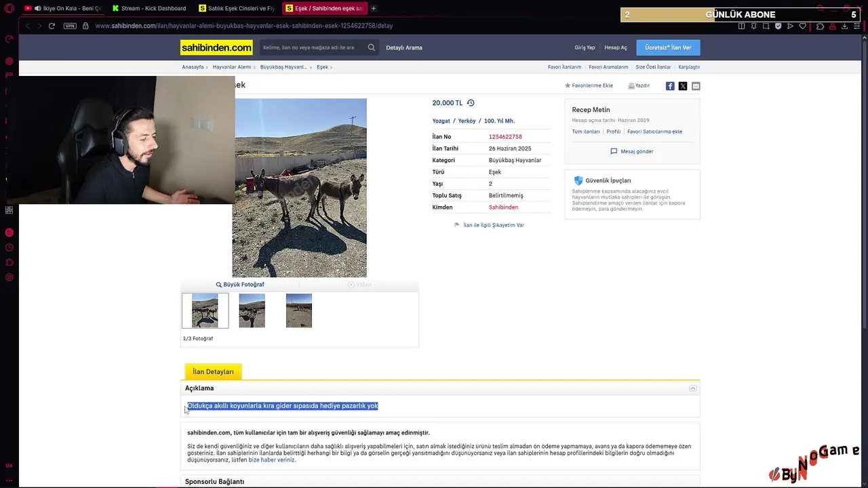Open the Easy Setup menu lines icon

pos(856,26)
